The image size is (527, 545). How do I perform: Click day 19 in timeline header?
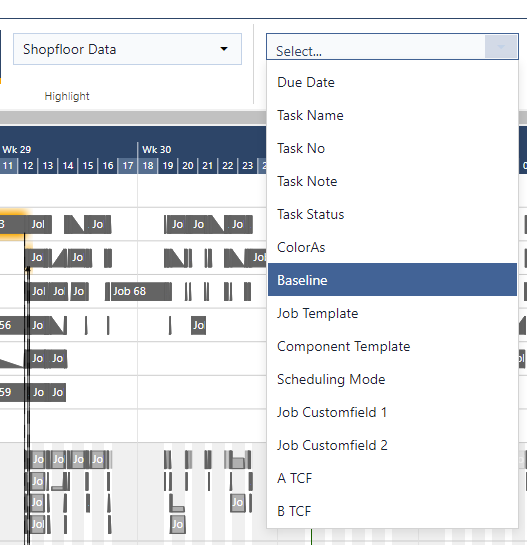[x=168, y=165]
